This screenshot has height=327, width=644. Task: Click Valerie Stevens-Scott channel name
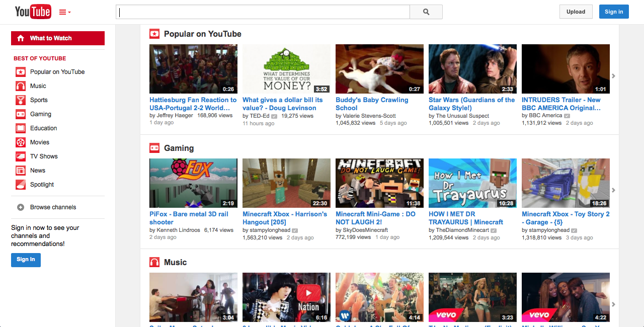(369, 116)
